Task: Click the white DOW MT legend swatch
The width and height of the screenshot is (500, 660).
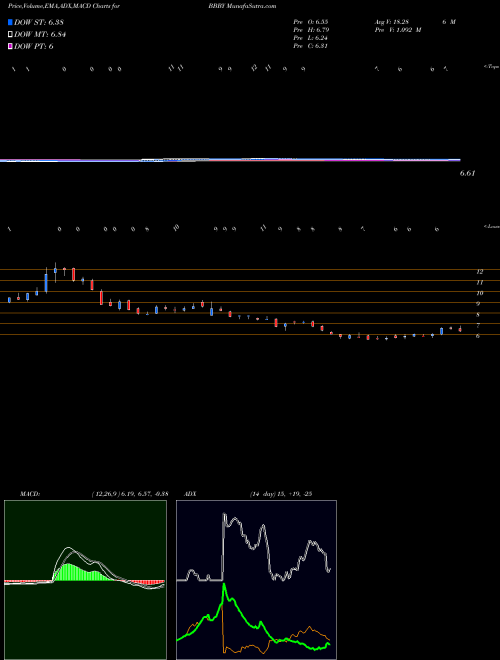Action: coord(11,35)
